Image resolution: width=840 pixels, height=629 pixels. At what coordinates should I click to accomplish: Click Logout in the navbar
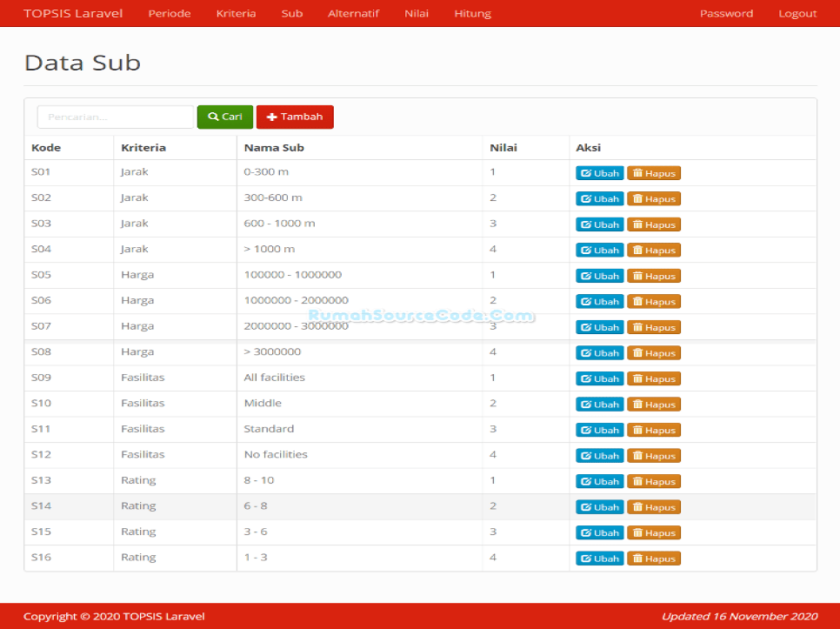point(797,13)
